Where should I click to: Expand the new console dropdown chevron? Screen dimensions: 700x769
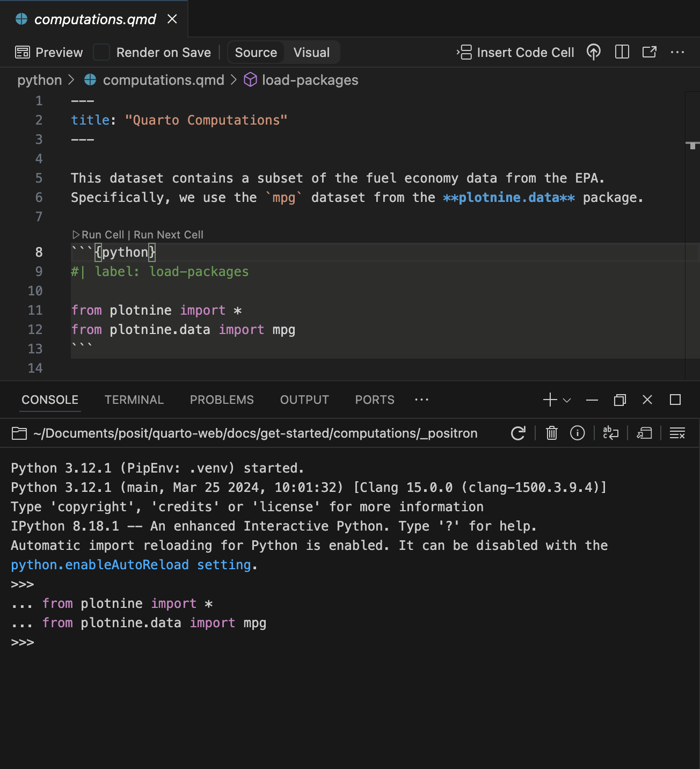coord(567,400)
